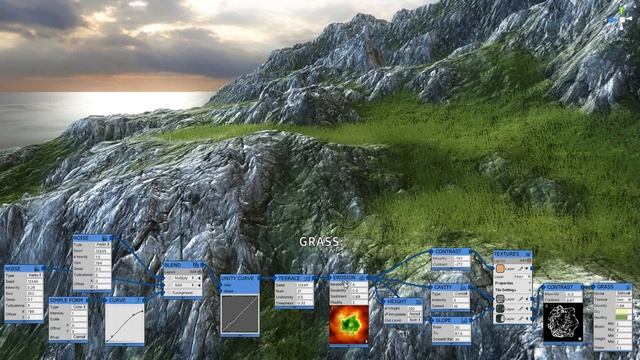Click the Grass Height Max input field
The image size is (640, 360).
623,341
